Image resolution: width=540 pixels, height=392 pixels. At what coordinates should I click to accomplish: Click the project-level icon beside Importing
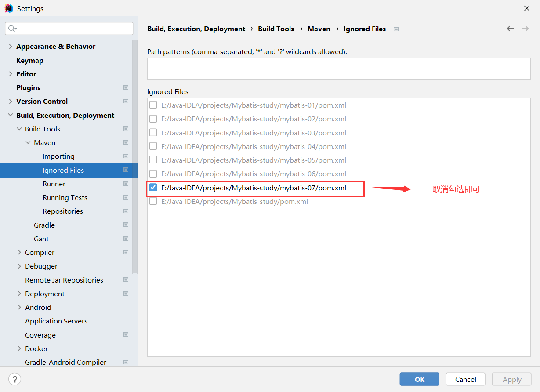126,156
